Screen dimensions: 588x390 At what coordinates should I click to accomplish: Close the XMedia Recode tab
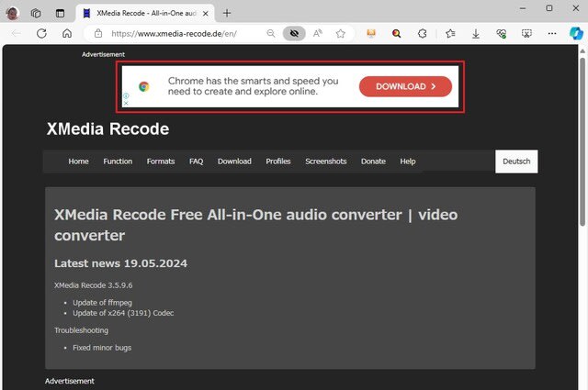206,14
